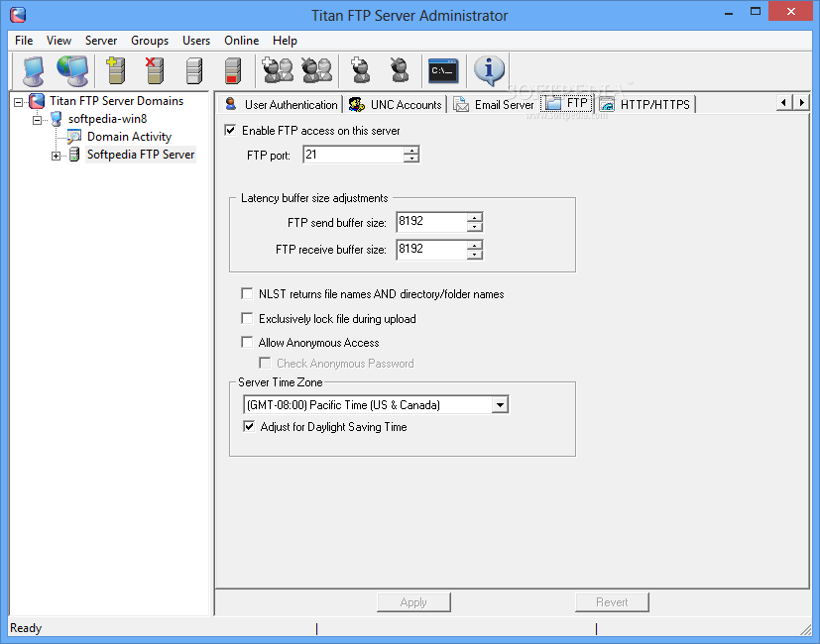Toggle Enable FTP access on this server
Screen dimensions: 820x644
coord(230,130)
